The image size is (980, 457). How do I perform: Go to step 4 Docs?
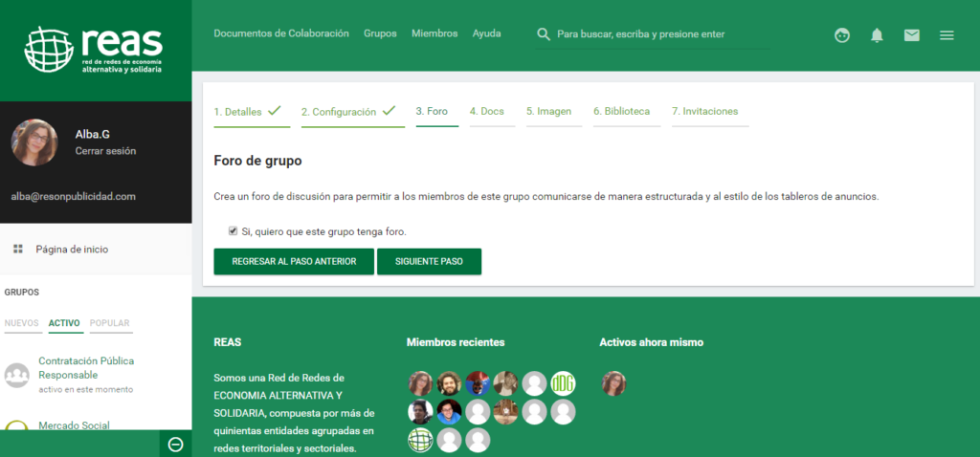486,111
